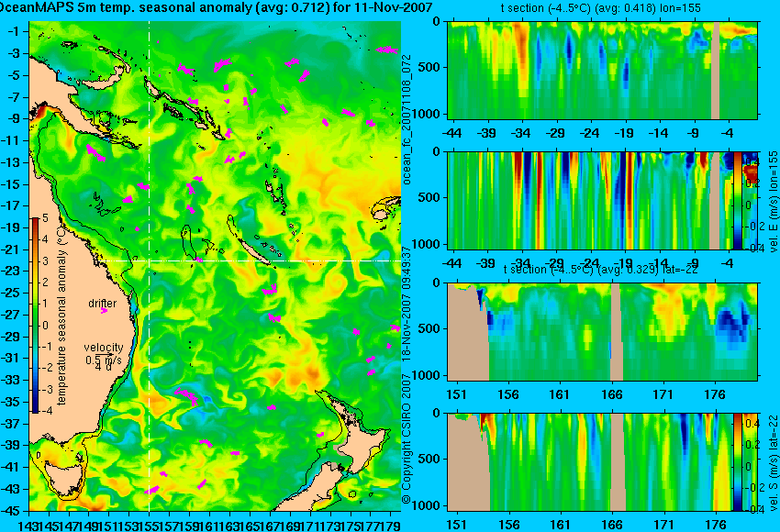Select the 'drifter' legend label
The width and height of the screenshot is (780, 532).
[x=103, y=304]
